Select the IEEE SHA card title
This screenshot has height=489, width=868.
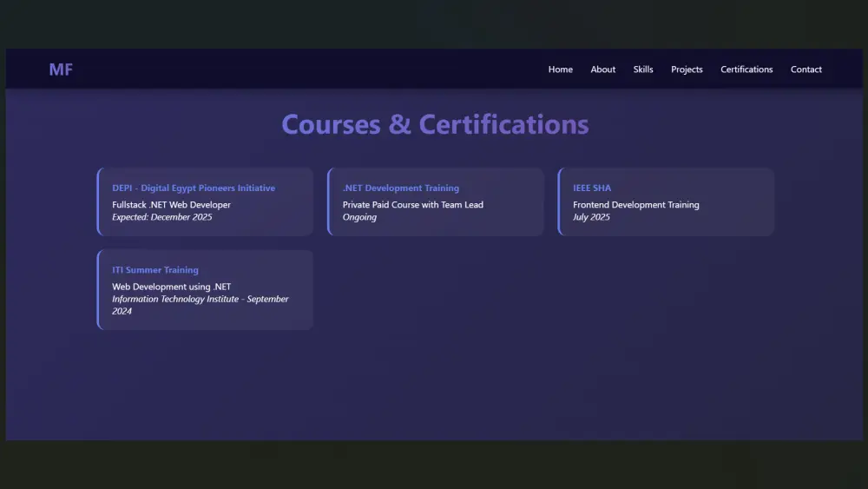pos(592,188)
